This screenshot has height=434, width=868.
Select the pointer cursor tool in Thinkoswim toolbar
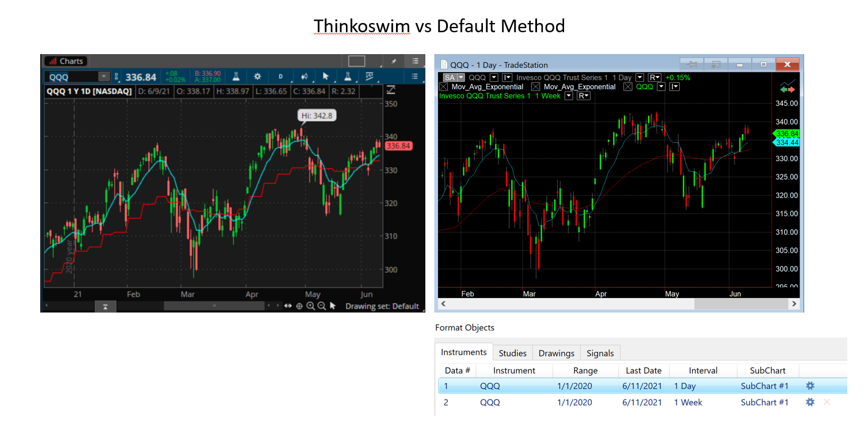tap(326, 77)
